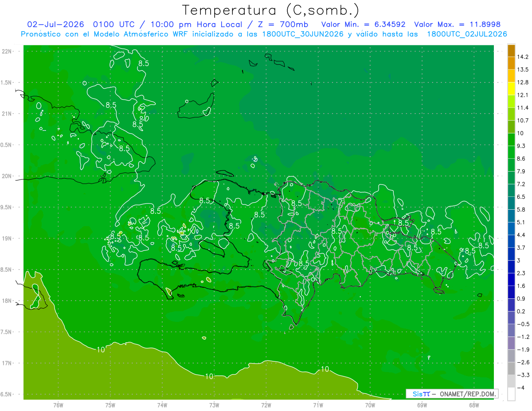Click the "10" contour label near 75W
Viewport: 532px width, 411px height.
(101, 350)
